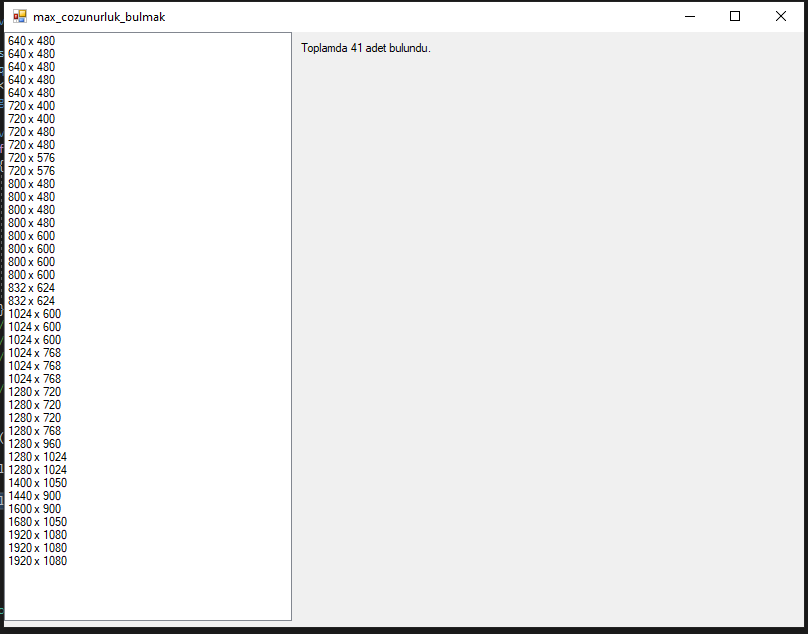Click the "Toplamda 41 adet bulundu." label
This screenshot has height=634, width=808.
366,48
